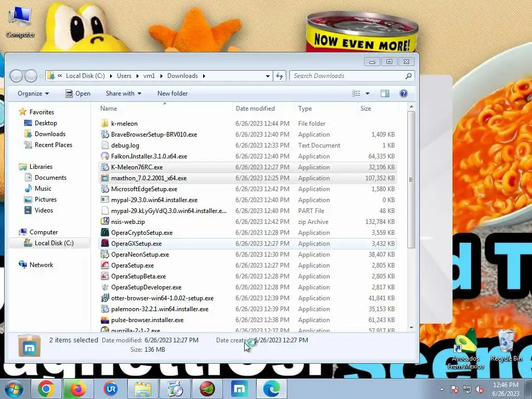Click the Search Downloads input field
Screen dimensions: 532x399
(348, 76)
